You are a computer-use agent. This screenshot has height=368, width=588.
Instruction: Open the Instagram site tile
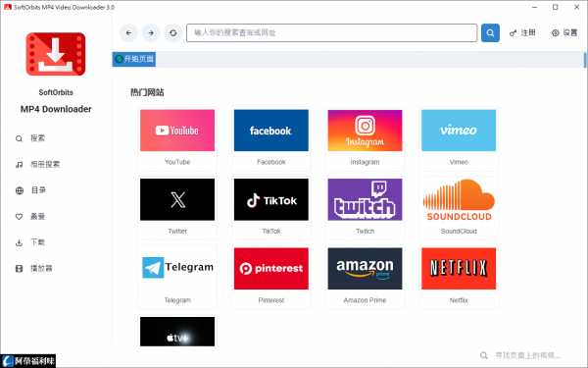tap(365, 139)
